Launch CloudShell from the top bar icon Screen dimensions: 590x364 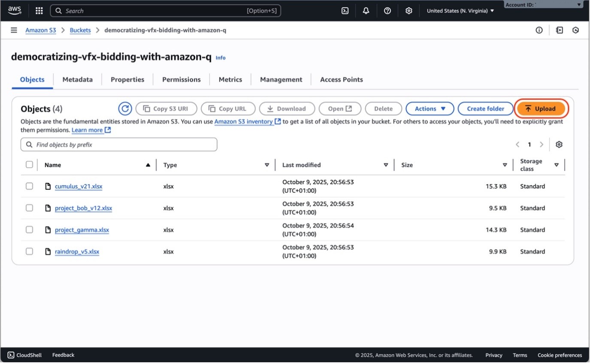coord(345,11)
